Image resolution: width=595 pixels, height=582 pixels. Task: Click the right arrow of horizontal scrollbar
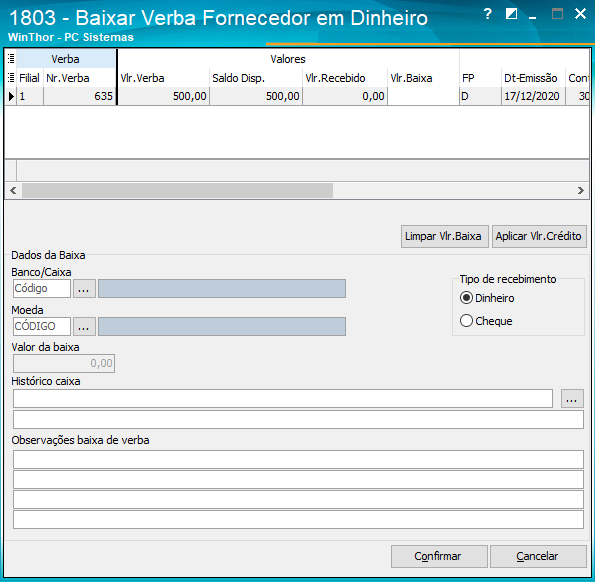point(581,190)
